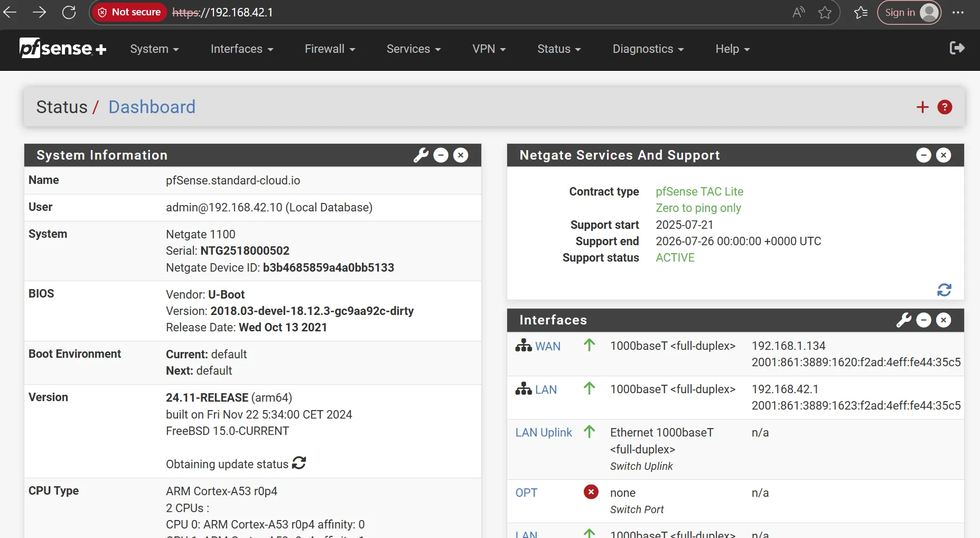This screenshot has width=980, height=538.
Task: Collapse the Interfaces widget
Action: coord(923,320)
